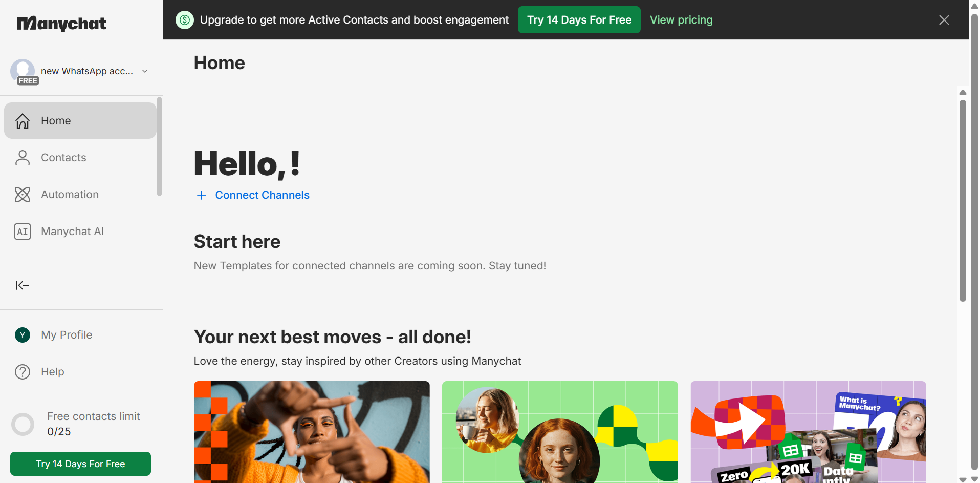Click the Home page title
Image resolution: width=980 pixels, height=483 pixels.
pyautogui.click(x=219, y=63)
